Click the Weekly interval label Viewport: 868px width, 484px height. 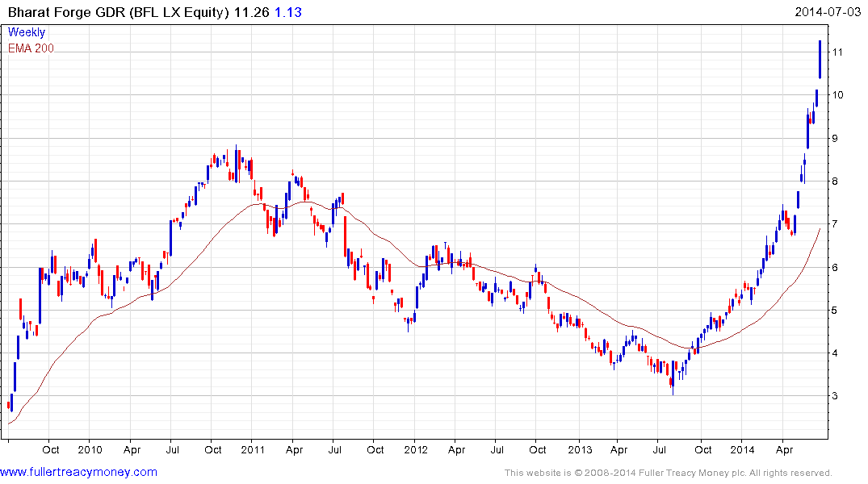[27, 32]
